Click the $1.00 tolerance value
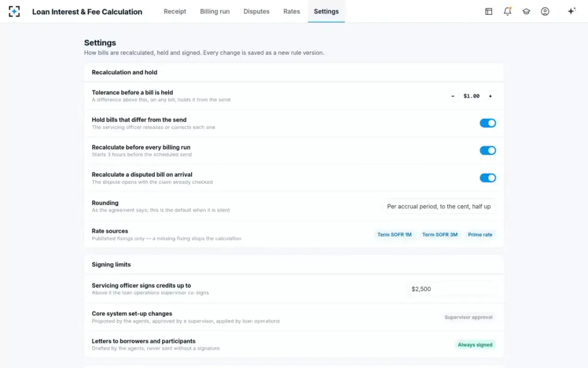Screen dimensions: 588x368 coord(471,96)
